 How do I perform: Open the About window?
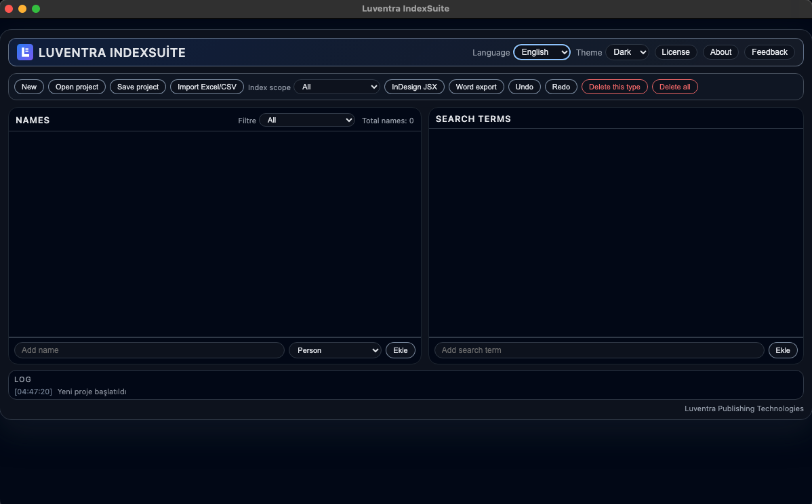tap(720, 51)
